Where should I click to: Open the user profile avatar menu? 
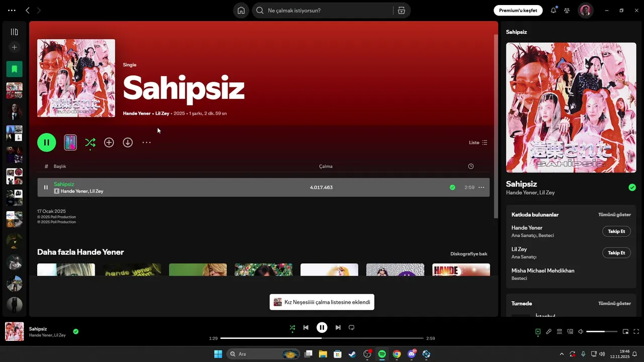click(x=585, y=10)
